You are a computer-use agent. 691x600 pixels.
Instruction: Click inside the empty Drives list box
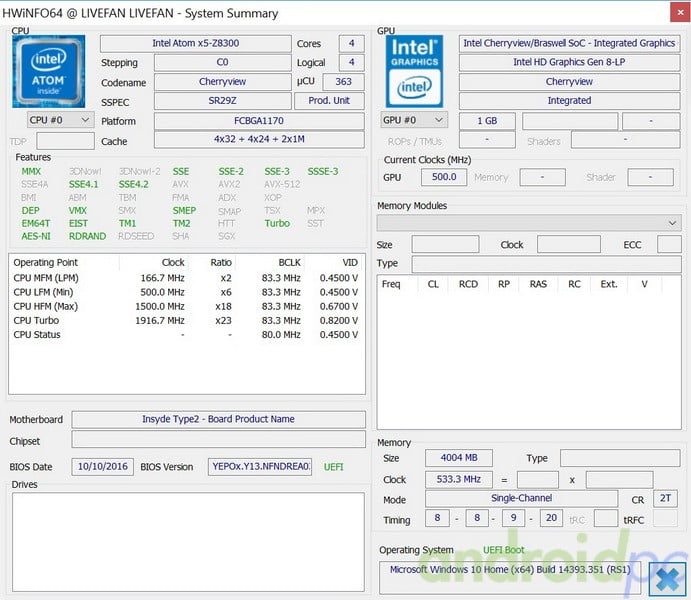click(x=188, y=542)
